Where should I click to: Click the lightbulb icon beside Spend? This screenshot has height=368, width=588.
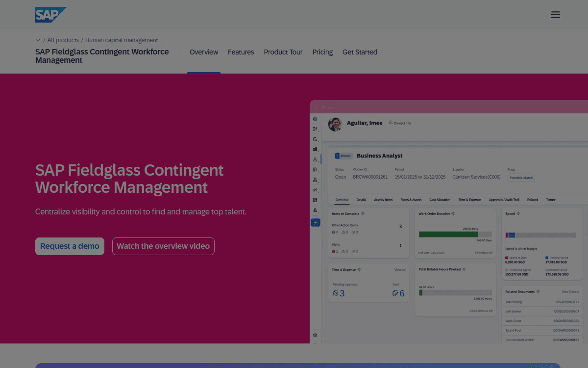[x=518, y=213]
